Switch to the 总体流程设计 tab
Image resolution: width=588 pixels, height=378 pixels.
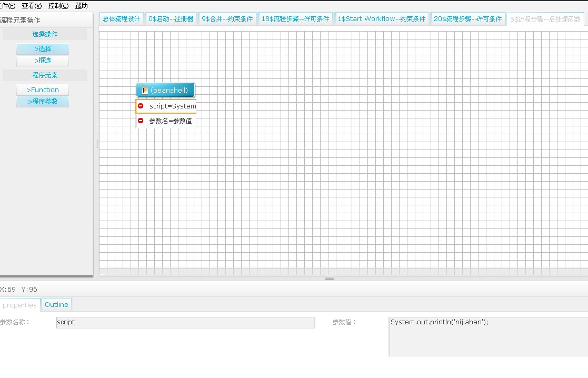click(122, 19)
